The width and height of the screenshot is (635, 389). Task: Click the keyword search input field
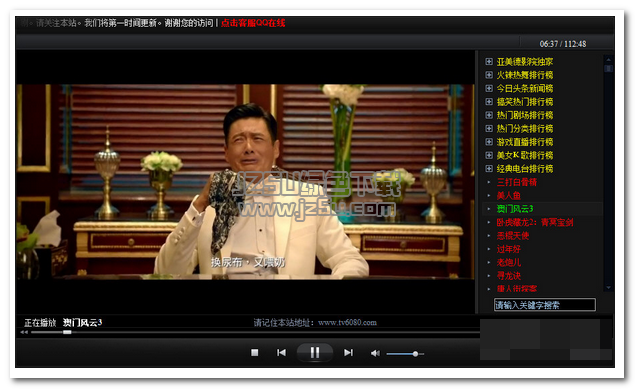545,305
